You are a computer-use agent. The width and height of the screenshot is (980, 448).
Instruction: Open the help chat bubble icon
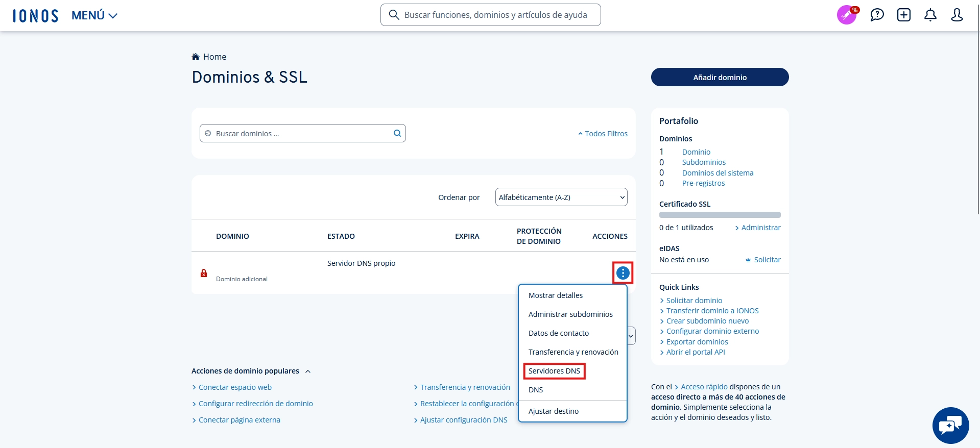[x=877, y=15]
